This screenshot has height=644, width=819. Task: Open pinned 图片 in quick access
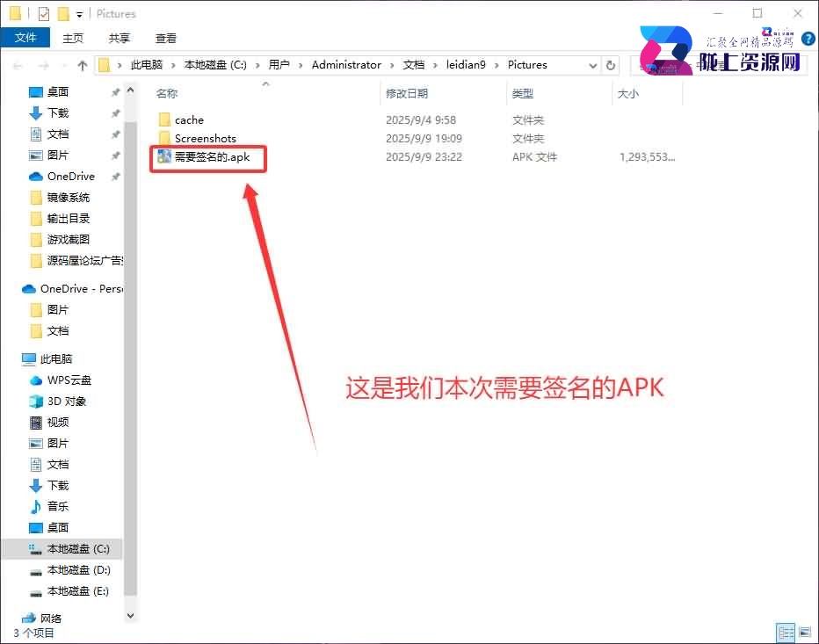57,156
